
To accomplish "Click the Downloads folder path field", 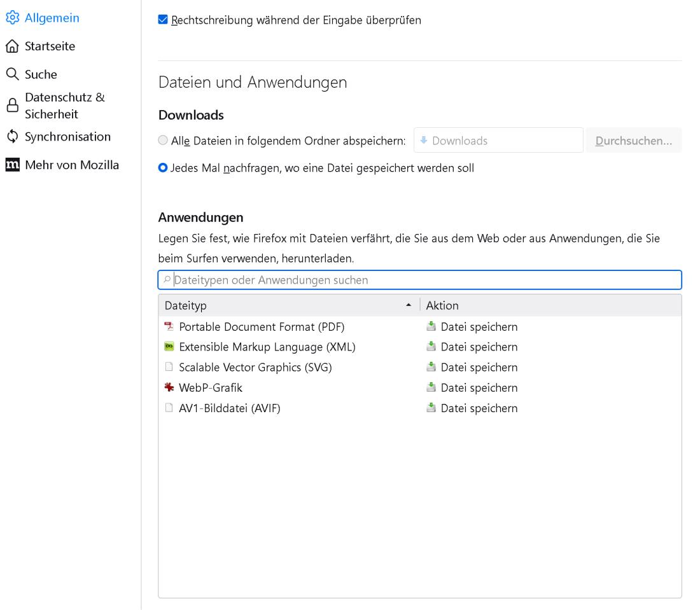I will click(498, 141).
